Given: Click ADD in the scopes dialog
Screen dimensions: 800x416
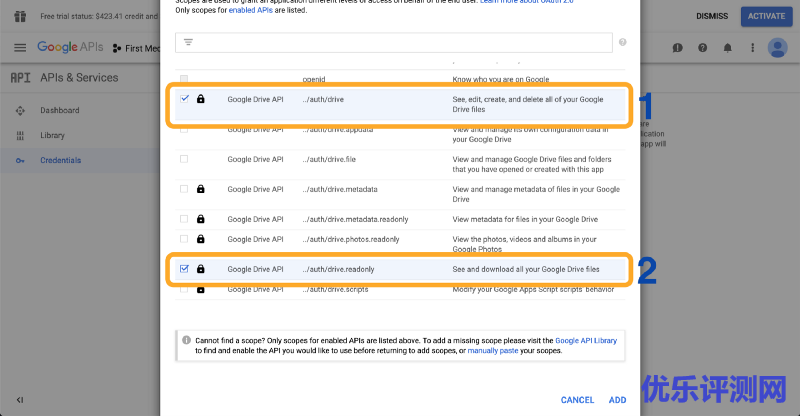Looking at the screenshot, I should [617, 400].
